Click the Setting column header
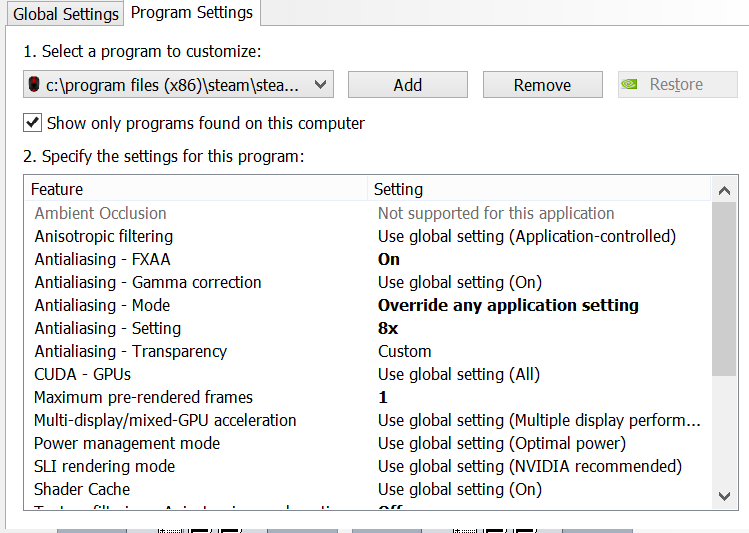 pyautogui.click(x=539, y=189)
